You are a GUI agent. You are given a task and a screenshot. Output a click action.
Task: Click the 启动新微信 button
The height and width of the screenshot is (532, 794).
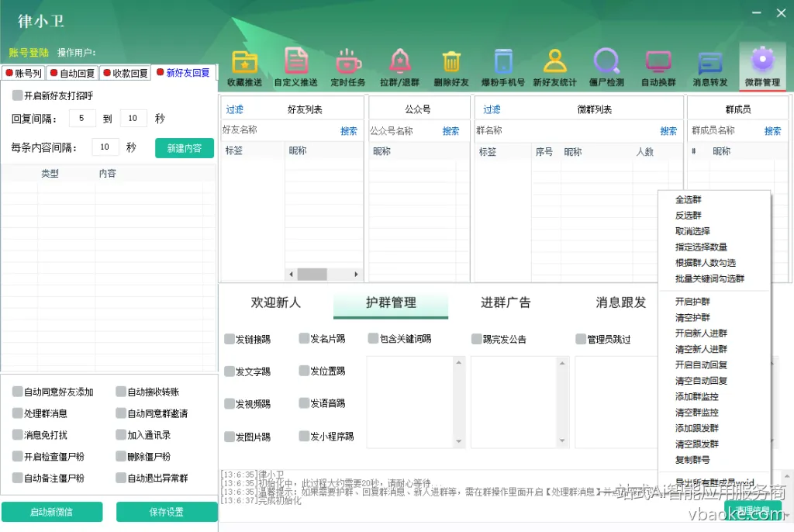point(52,512)
